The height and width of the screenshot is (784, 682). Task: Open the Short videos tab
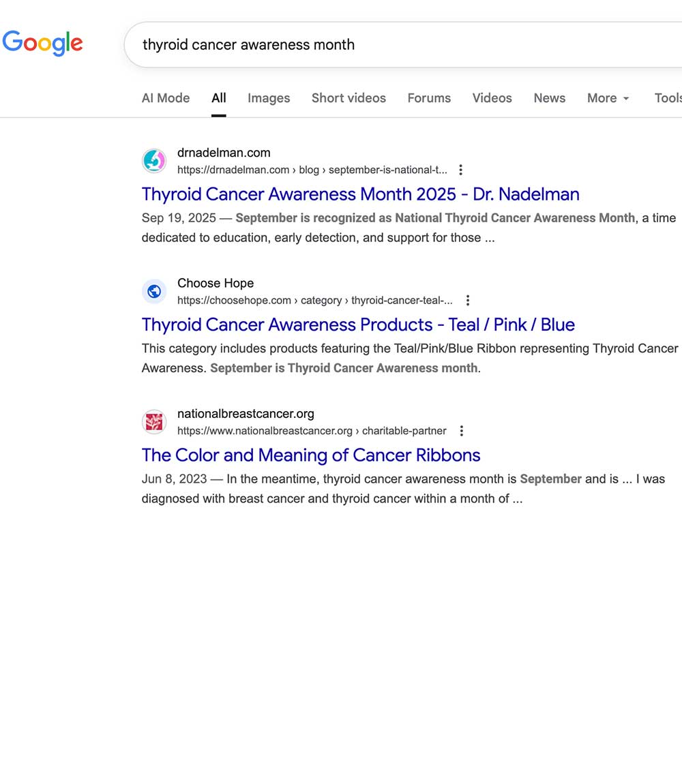[x=349, y=98]
